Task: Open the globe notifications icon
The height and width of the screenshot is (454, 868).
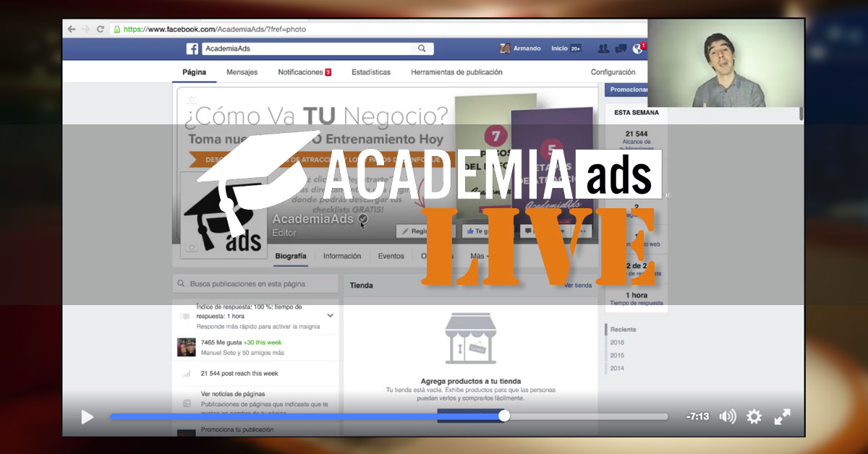Action: [x=637, y=48]
